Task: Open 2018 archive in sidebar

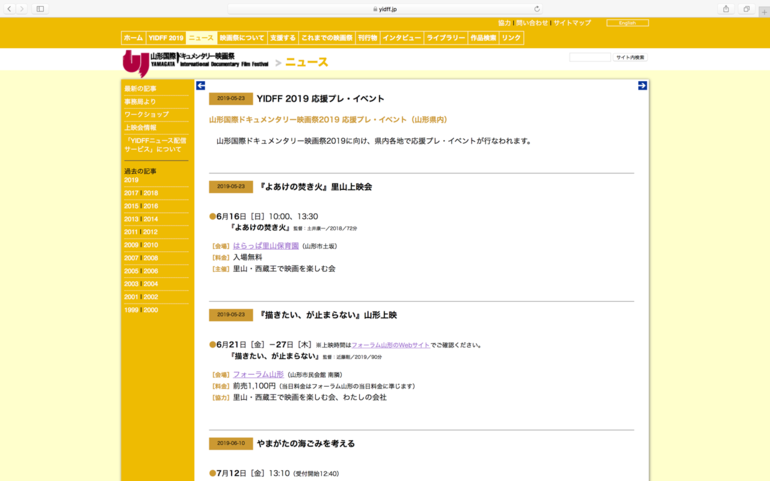Action: click(x=151, y=193)
